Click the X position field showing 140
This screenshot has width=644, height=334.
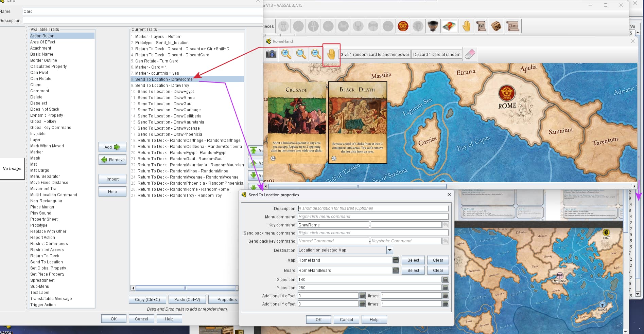pyautogui.click(x=369, y=279)
